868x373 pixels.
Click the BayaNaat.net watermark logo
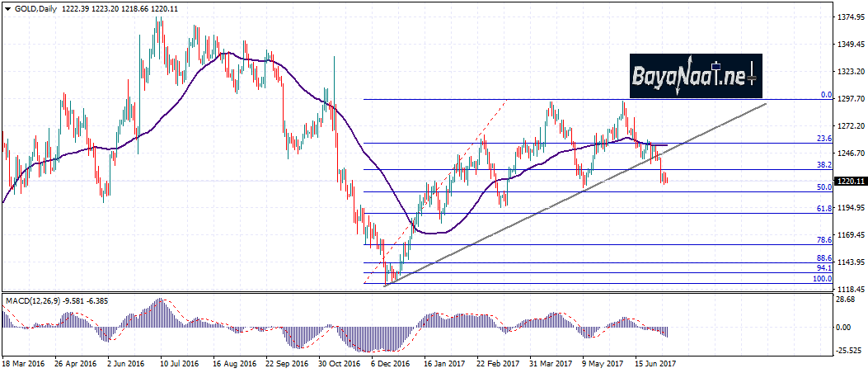click(697, 77)
